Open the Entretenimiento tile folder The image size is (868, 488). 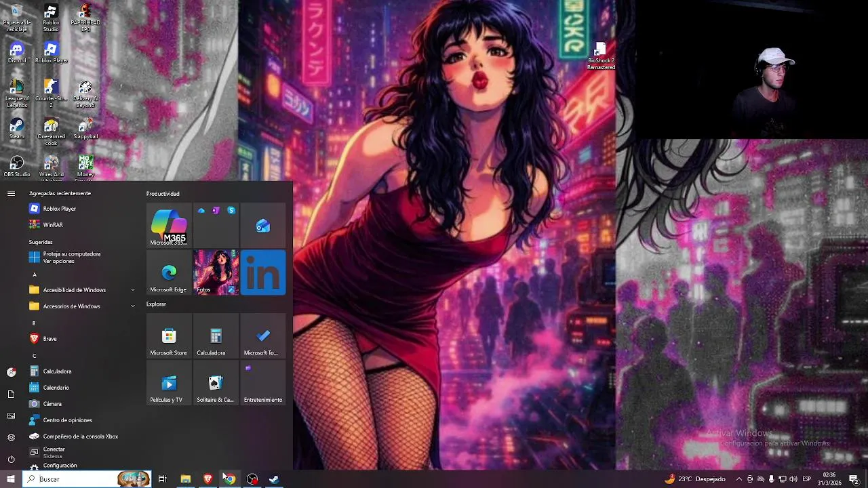263,382
